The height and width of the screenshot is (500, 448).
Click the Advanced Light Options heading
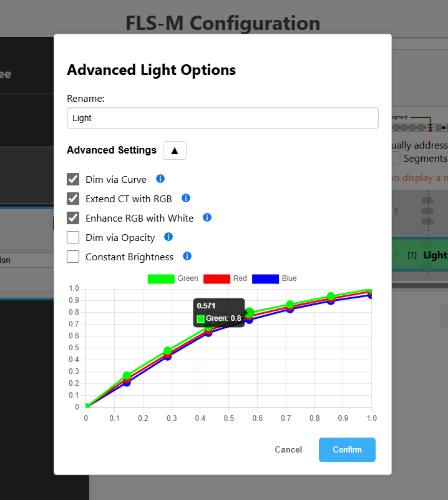(152, 70)
